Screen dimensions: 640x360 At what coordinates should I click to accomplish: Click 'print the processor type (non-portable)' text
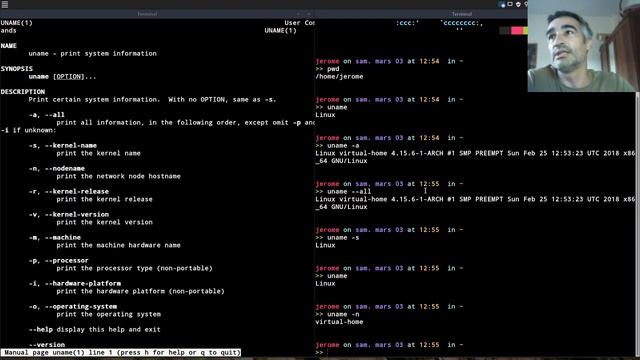point(134,268)
